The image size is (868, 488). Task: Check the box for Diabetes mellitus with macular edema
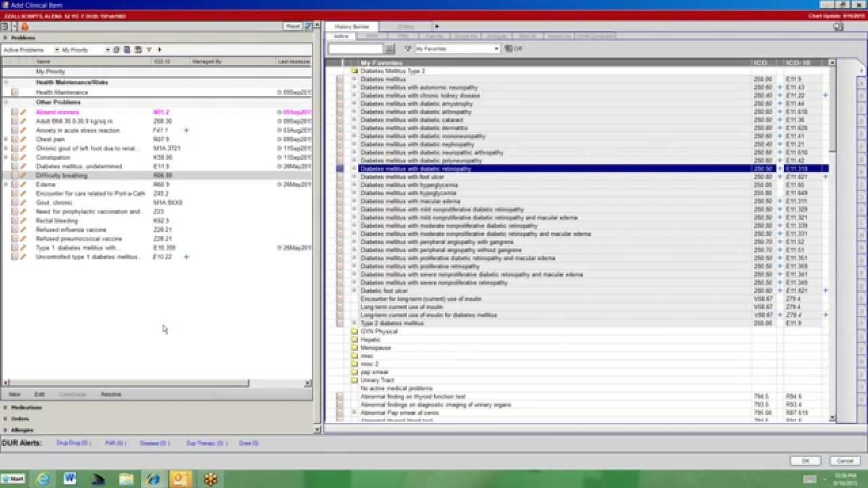tap(340, 201)
